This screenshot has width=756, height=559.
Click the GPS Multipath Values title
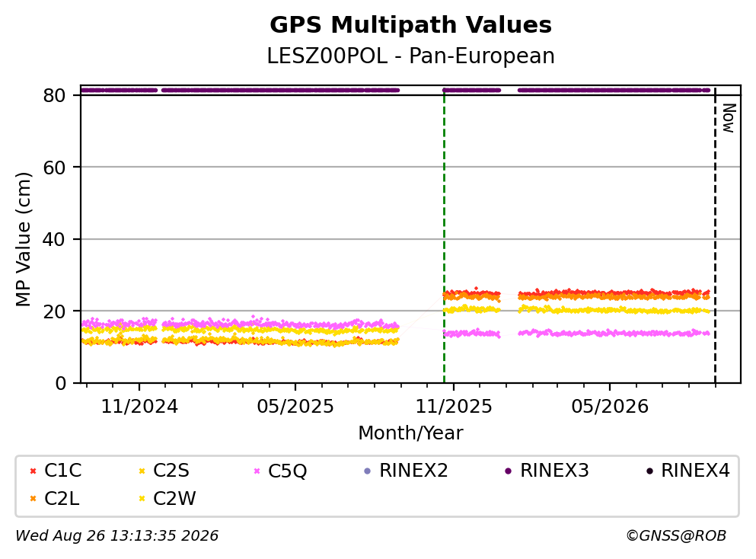411,25
